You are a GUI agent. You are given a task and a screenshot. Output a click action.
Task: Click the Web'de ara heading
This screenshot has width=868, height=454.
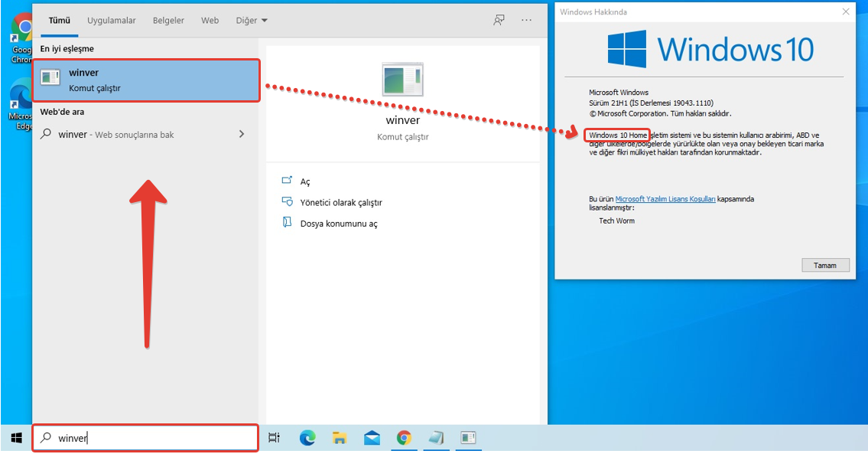(62, 112)
